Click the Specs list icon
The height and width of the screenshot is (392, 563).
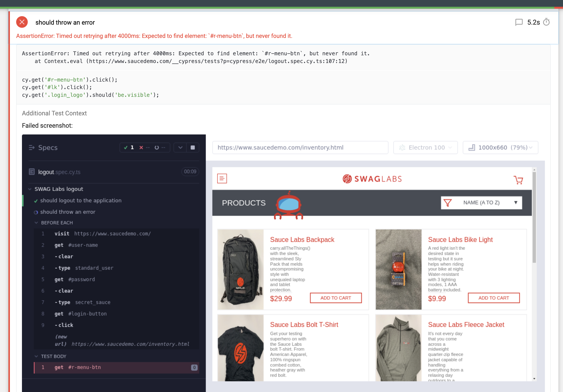[x=31, y=147]
